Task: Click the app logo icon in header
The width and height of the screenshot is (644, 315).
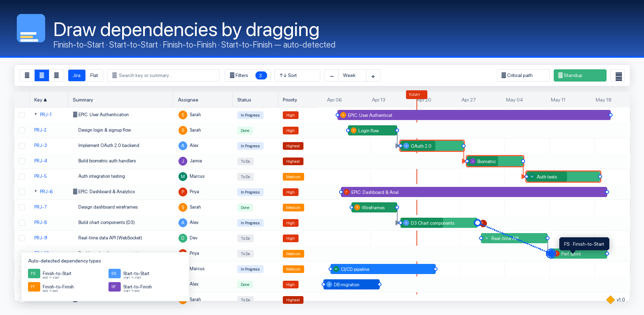Action: click(31, 28)
